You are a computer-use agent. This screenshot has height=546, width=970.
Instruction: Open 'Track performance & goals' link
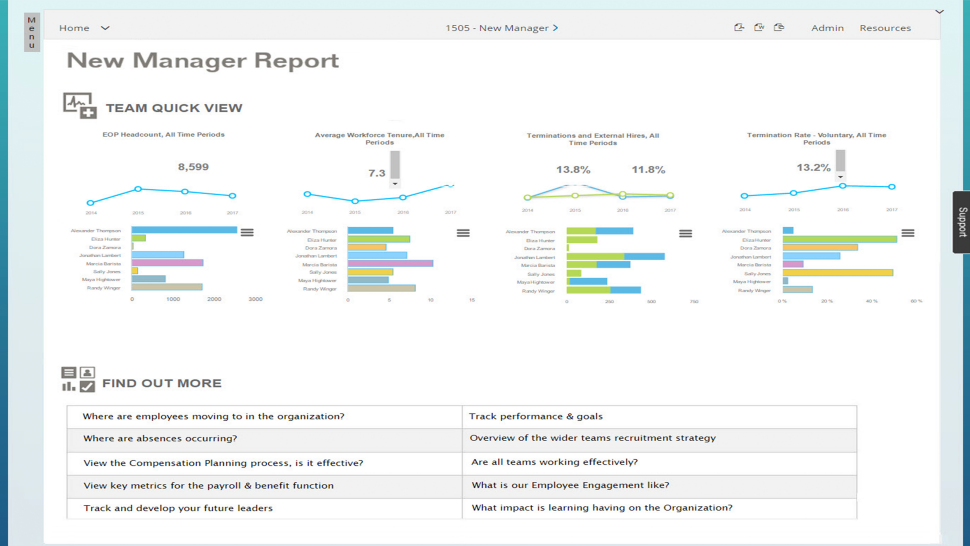[536, 416]
